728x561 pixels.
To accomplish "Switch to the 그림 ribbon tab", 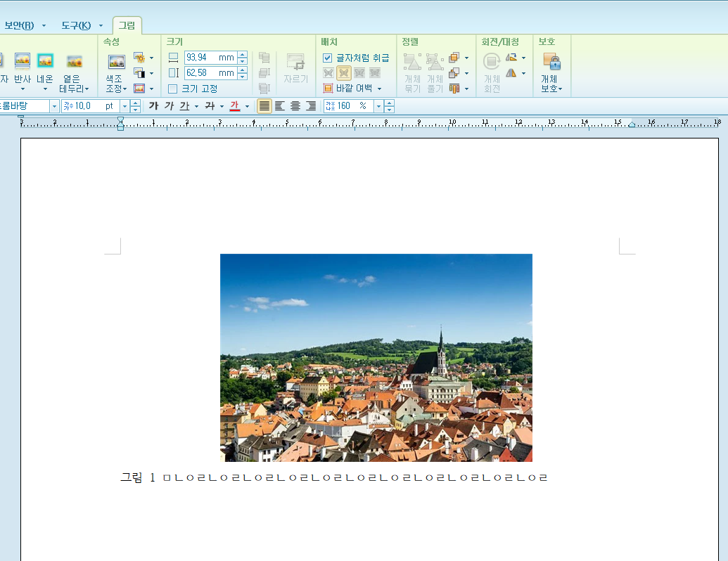I will [x=127, y=25].
